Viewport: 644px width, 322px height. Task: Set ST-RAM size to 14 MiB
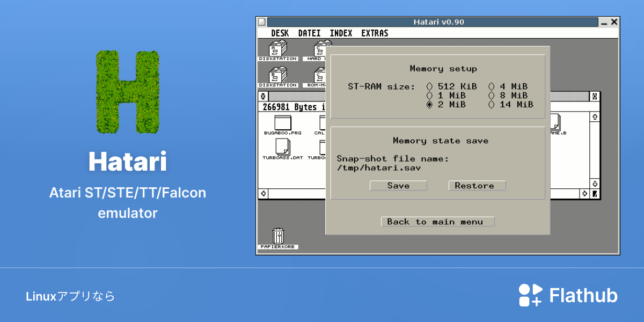(x=511, y=105)
